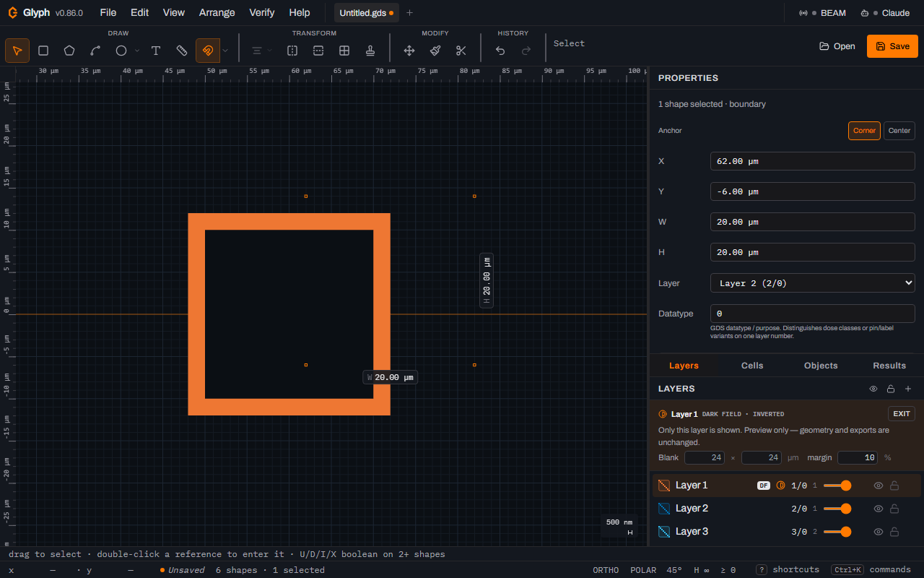
Task: Pick the Polygon draw tool
Action: pos(69,51)
